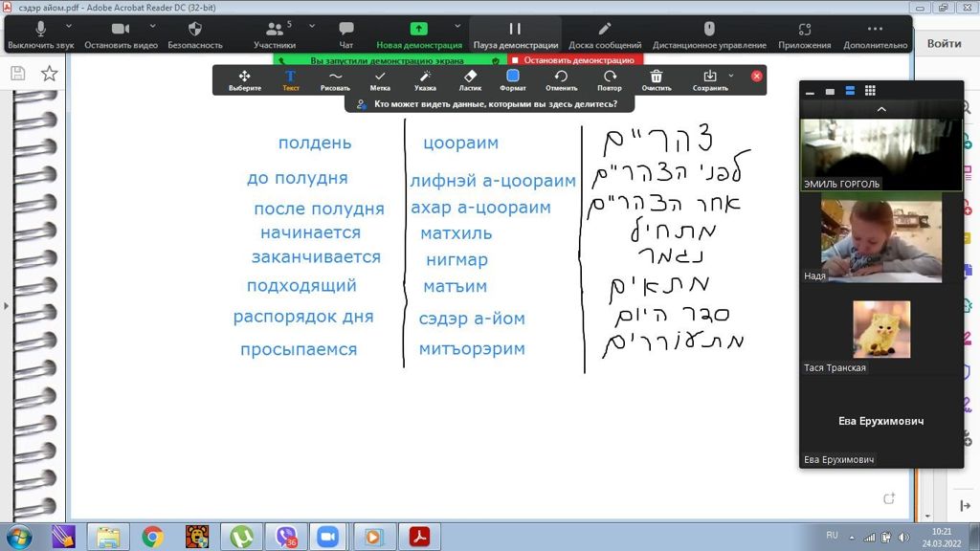Open the Дополнительно more menu
This screenshot has width=980, height=551.
(x=875, y=33)
